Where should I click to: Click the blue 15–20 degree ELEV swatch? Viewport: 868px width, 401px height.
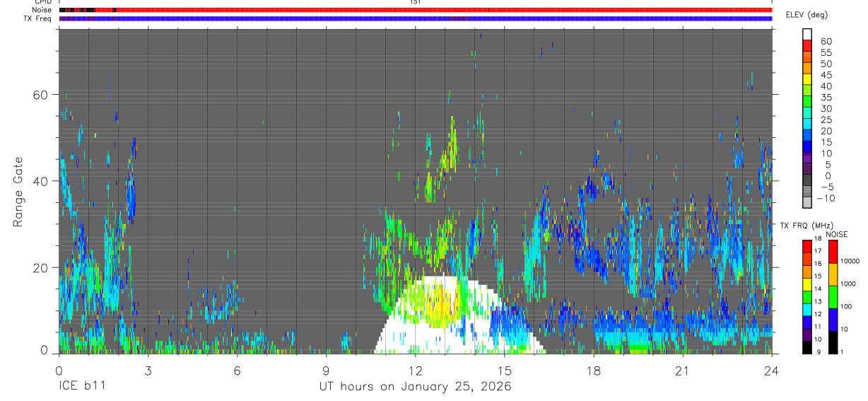point(808,136)
